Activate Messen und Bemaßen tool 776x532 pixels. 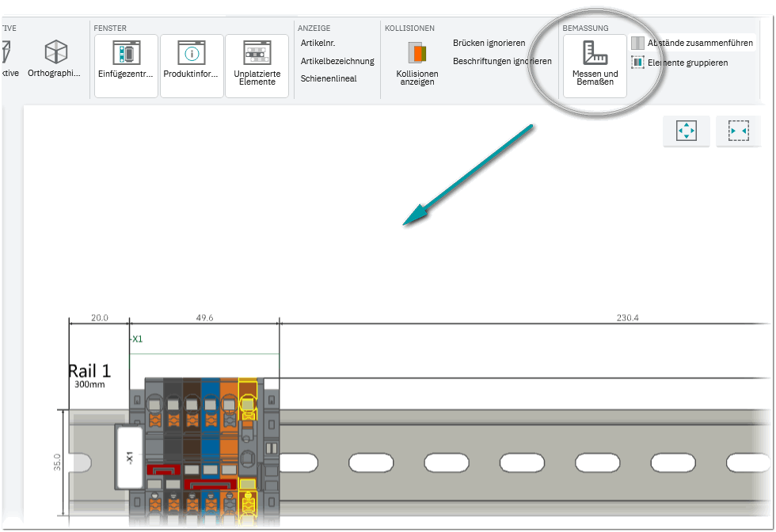point(595,66)
